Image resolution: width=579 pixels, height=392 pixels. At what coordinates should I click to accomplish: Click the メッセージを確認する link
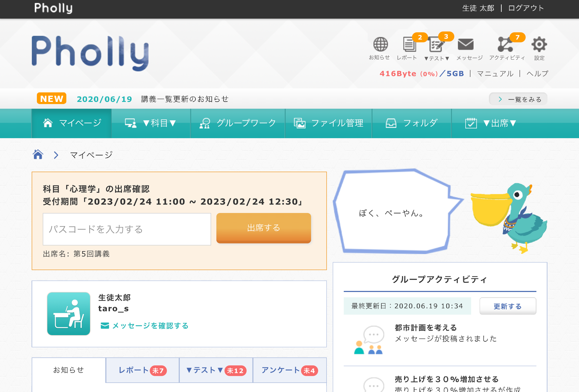pyautogui.click(x=145, y=325)
